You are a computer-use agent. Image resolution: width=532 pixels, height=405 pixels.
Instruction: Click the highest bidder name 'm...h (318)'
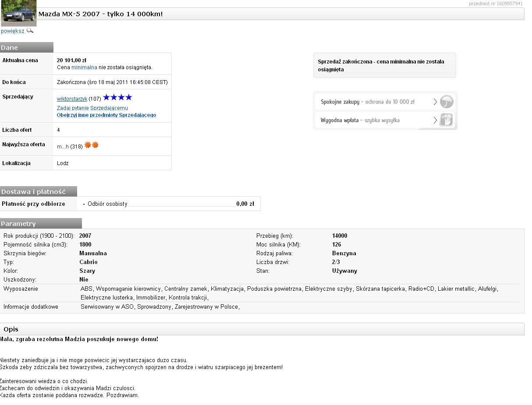point(70,147)
